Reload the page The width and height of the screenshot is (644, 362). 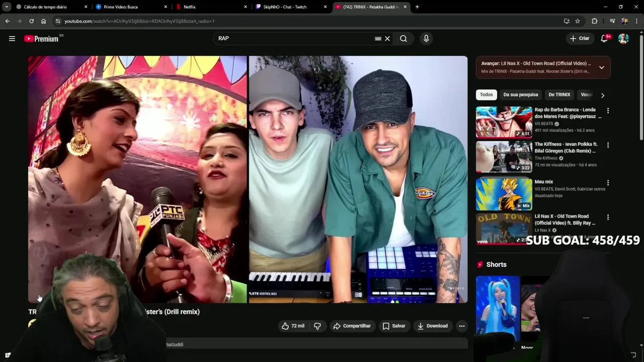[31, 21]
